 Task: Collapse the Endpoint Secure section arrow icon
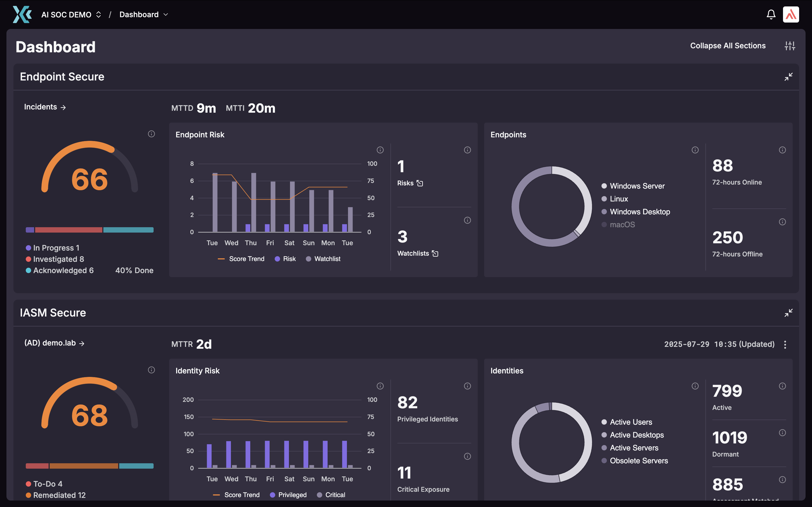pyautogui.click(x=789, y=77)
